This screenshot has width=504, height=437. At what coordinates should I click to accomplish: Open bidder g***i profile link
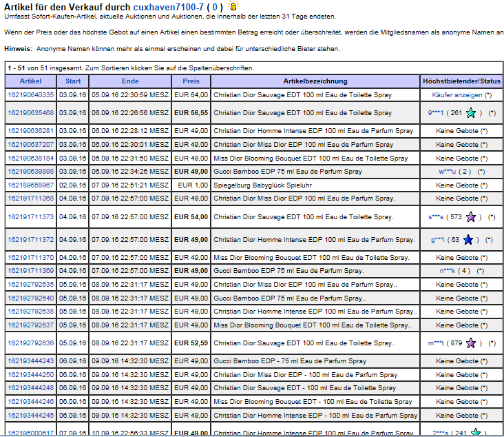(437, 240)
